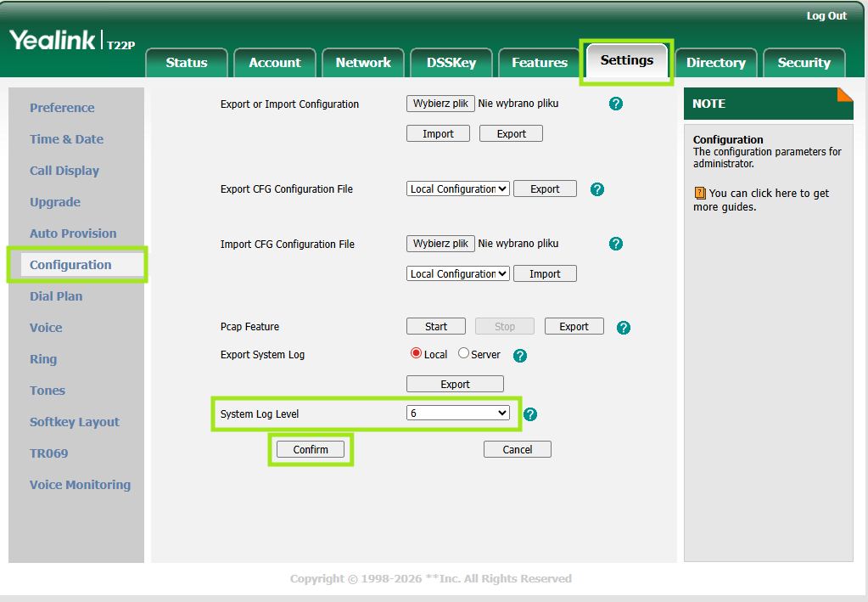This screenshot has width=868, height=602.
Task: Open the Directory tab
Action: (716, 63)
